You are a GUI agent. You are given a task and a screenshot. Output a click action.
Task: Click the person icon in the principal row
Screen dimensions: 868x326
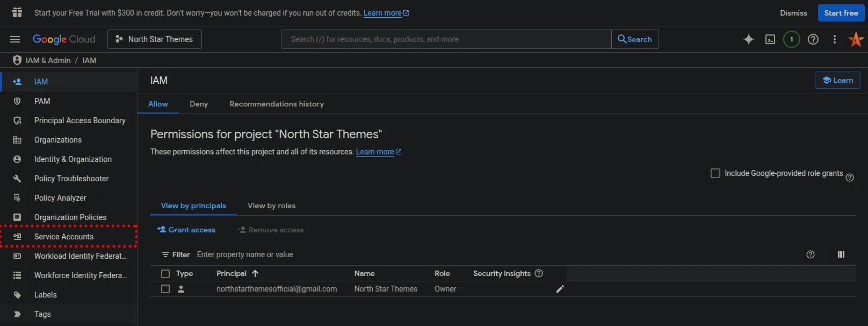181,289
